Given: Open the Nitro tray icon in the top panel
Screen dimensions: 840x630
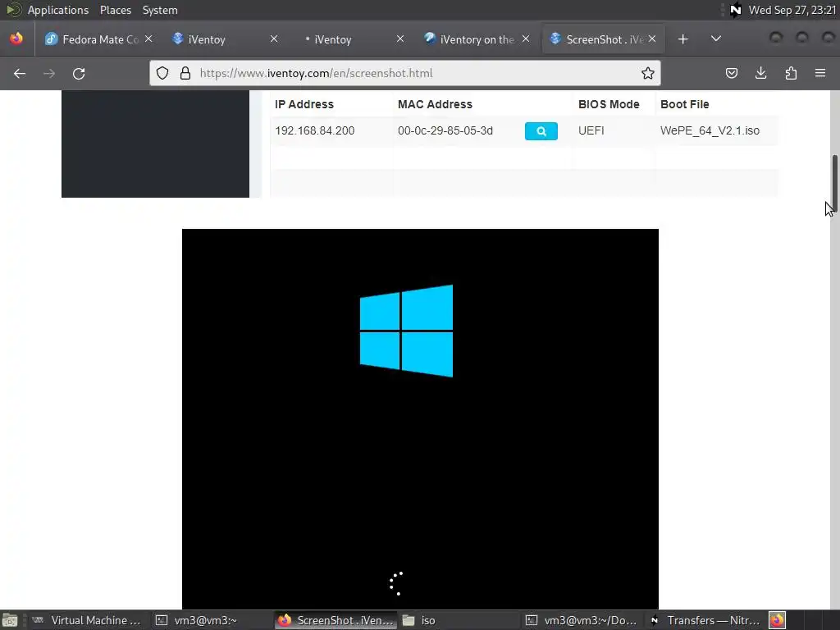Looking at the screenshot, I should pyautogui.click(x=735, y=10).
